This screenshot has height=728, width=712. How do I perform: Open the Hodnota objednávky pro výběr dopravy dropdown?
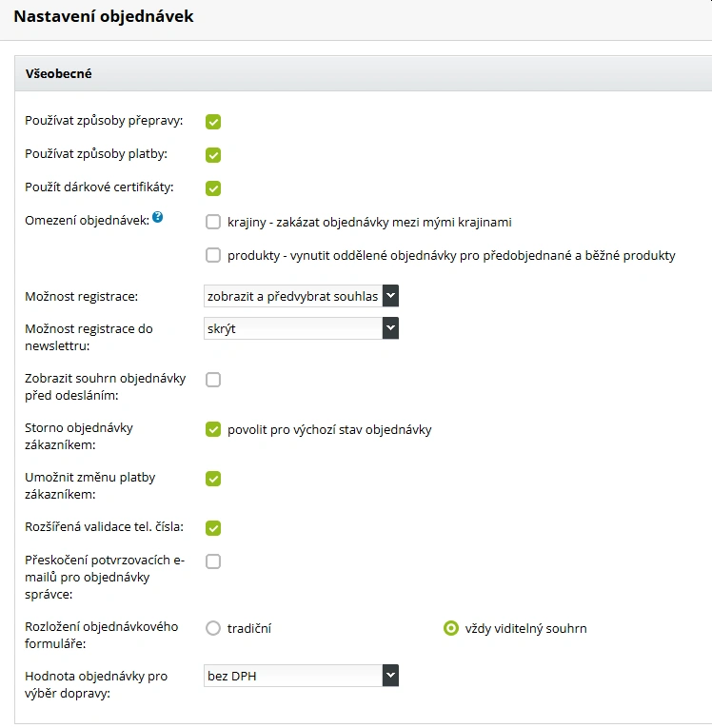301,676
